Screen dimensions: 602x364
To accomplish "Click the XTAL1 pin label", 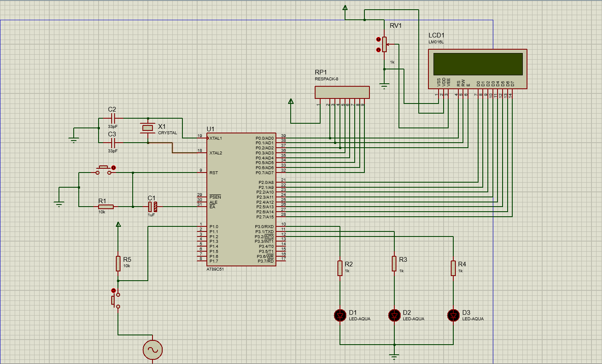I will point(216,138).
